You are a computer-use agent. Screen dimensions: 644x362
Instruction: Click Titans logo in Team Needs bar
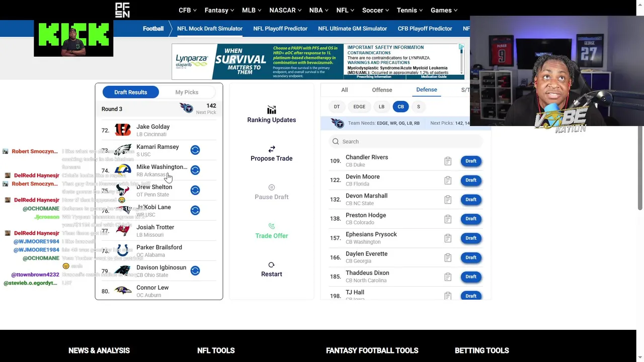(337, 123)
